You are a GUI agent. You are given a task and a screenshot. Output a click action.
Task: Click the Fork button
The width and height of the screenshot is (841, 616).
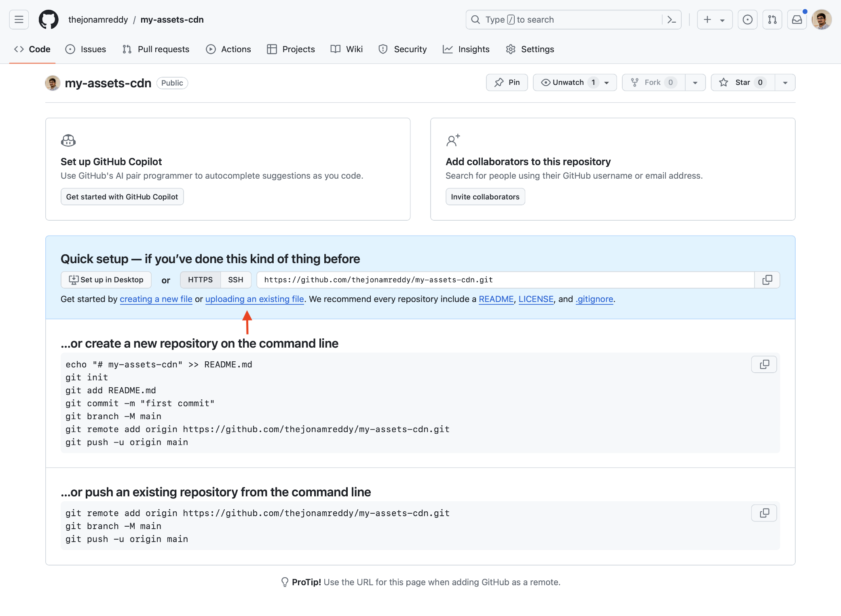tap(653, 82)
